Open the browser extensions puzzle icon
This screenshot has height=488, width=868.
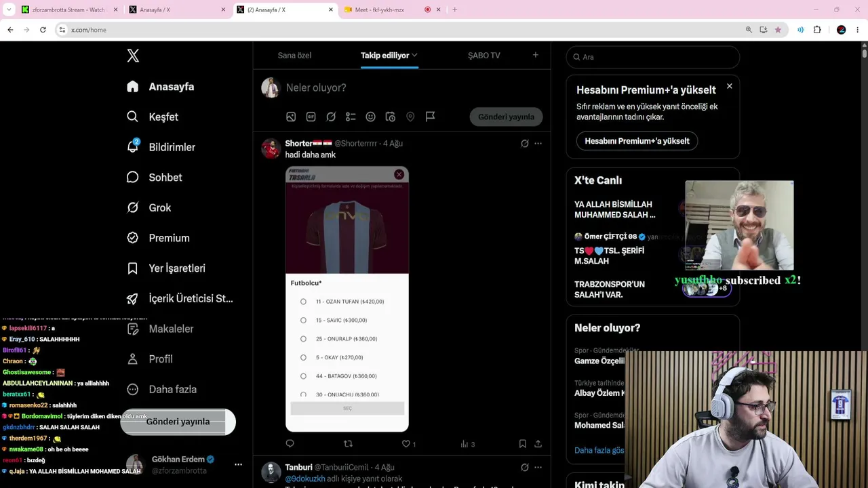coord(816,30)
